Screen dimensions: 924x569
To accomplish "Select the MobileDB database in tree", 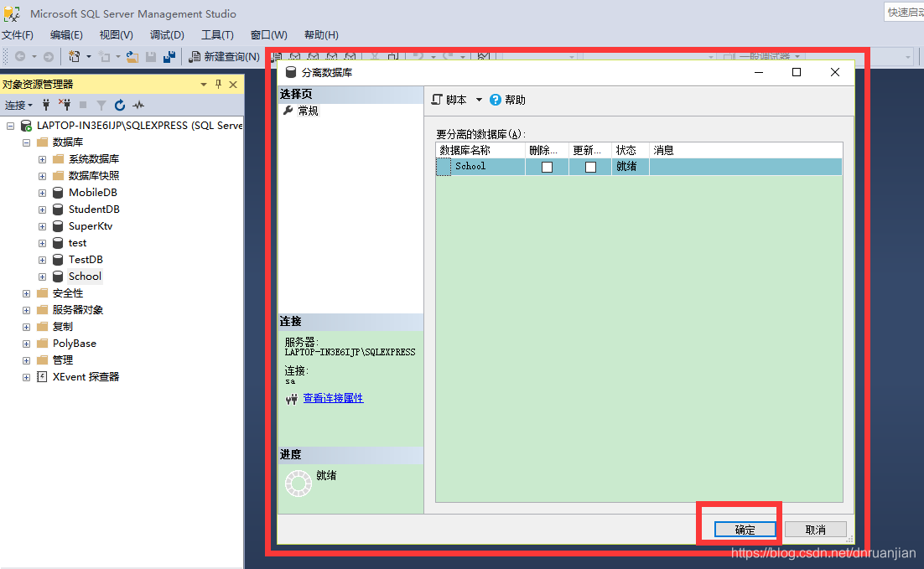I will pyautogui.click(x=92, y=193).
